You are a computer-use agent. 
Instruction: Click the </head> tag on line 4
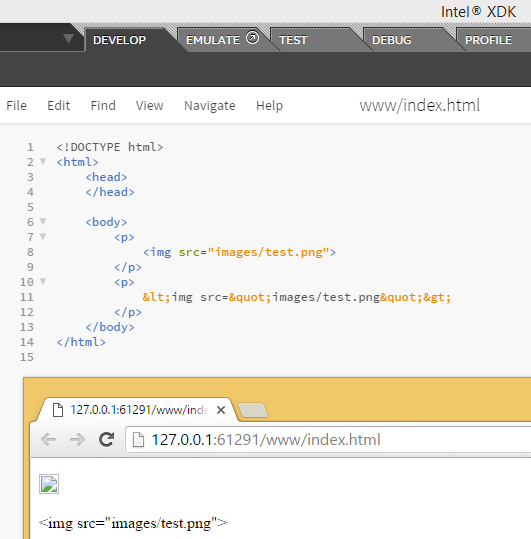pyautogui.click(x=110, y=192)
